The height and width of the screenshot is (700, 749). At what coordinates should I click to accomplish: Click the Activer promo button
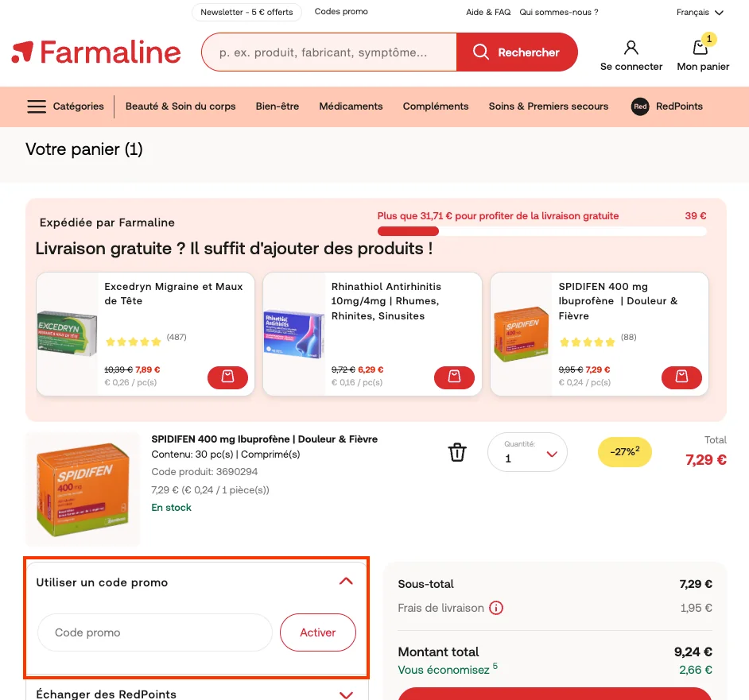click(x=318, y=632)
